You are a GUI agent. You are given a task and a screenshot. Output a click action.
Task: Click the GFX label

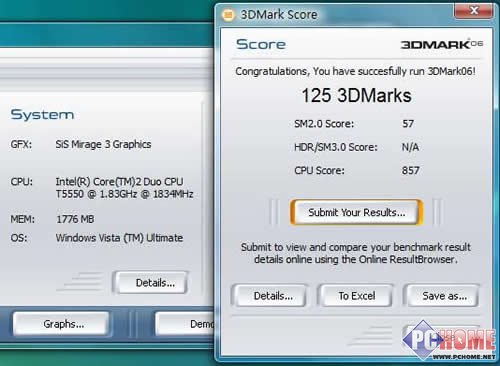21,144
